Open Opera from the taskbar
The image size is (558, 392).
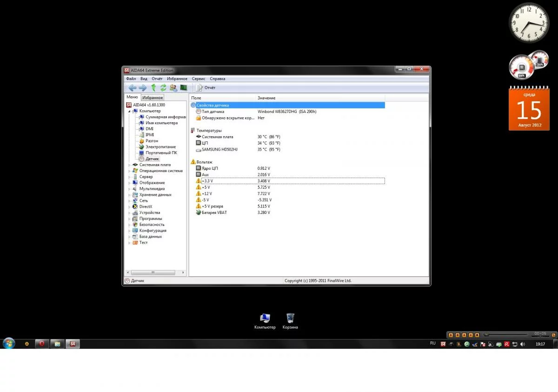click(42, 344)
